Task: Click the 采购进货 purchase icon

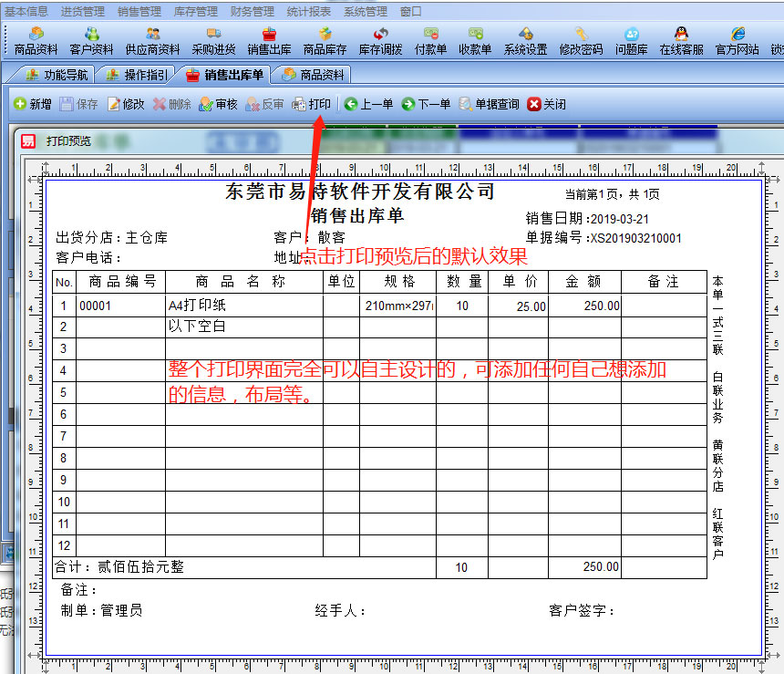Action: (x=213, y=41)
